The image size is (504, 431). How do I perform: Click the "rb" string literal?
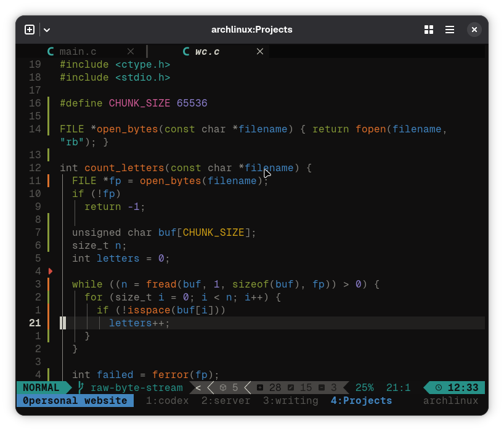pos(72,142)
